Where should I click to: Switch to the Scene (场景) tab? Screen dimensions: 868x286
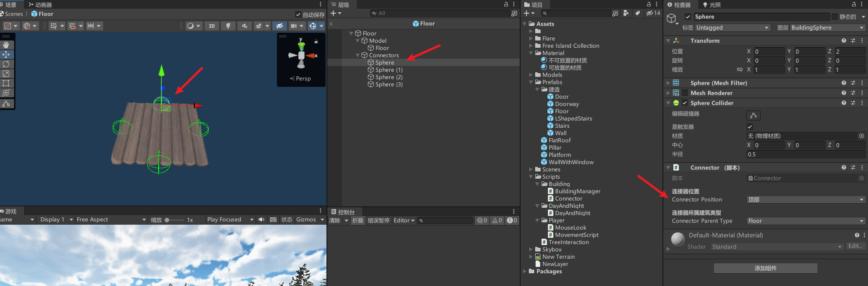click(9, 5)
